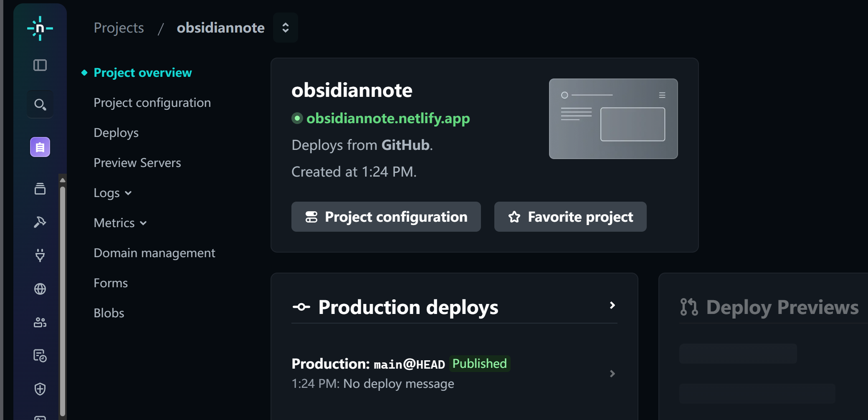Open the builds hammer icon
The image size is (868, 420).
coord(40,222)
